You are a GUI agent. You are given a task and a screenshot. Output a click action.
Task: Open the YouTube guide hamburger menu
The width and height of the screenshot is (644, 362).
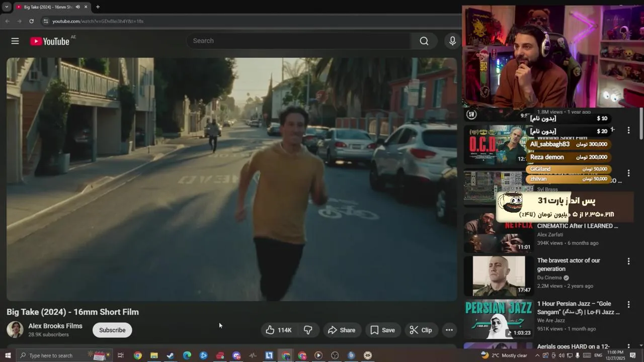click(15, 41)
